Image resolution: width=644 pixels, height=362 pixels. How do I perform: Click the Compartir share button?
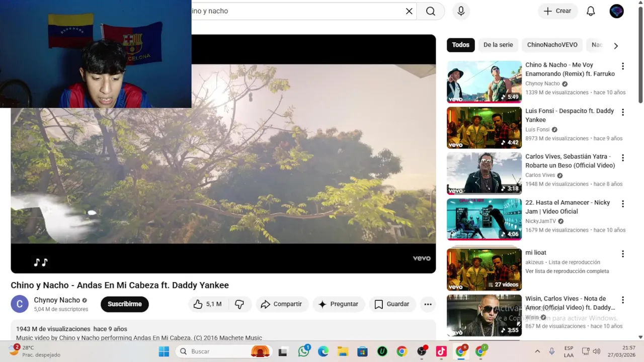pos(281,304)
